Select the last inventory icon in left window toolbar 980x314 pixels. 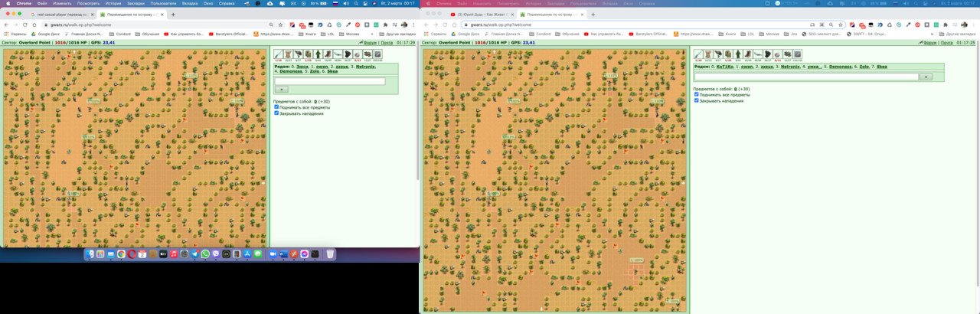[377, 54]
